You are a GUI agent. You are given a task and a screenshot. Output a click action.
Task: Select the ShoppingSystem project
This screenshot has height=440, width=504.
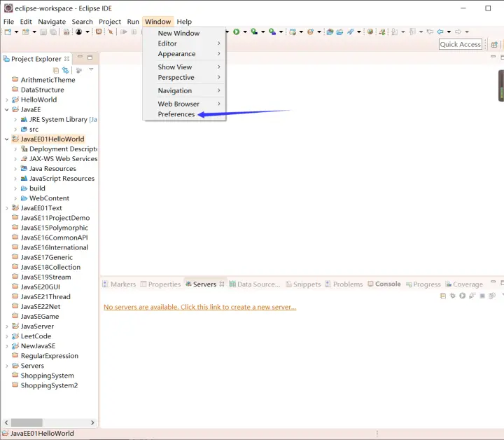click(47, 376)
